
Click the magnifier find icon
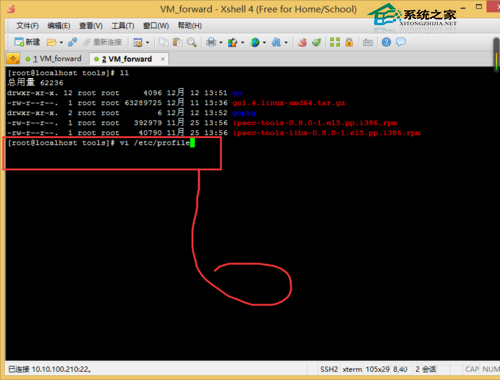192,42
